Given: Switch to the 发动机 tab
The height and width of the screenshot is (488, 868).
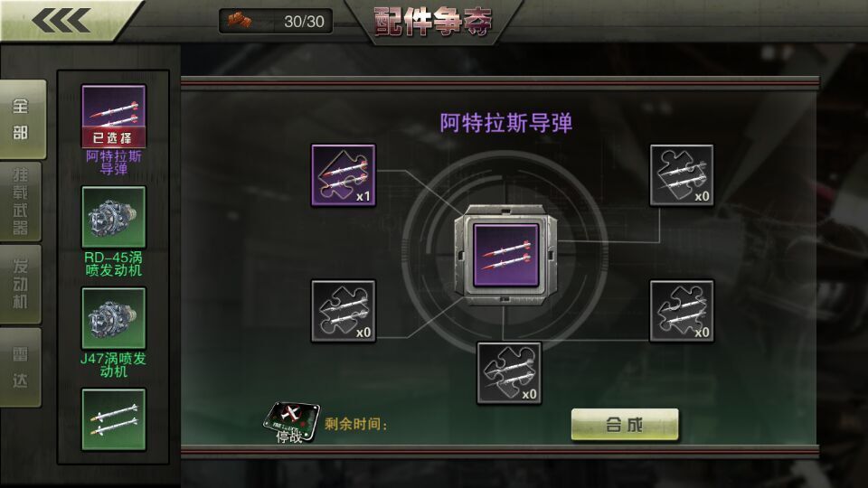Looking at the screenshot, I should (x=21, y=284).
